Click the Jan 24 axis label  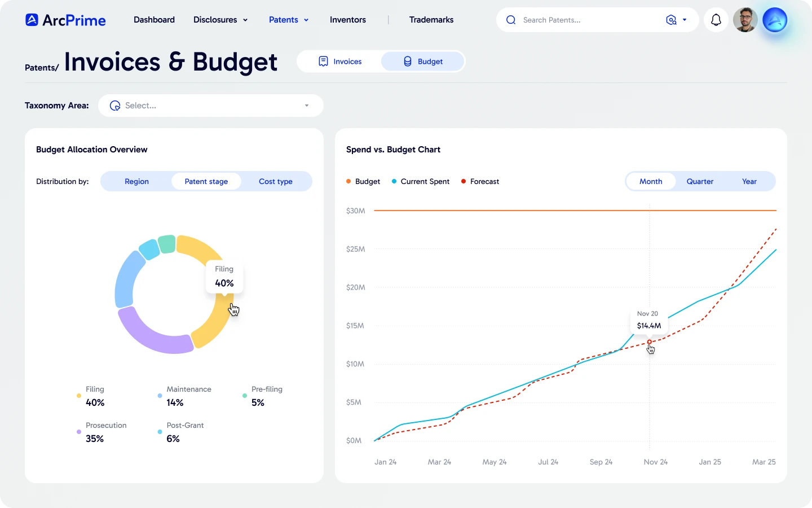[x=386, y=462]
